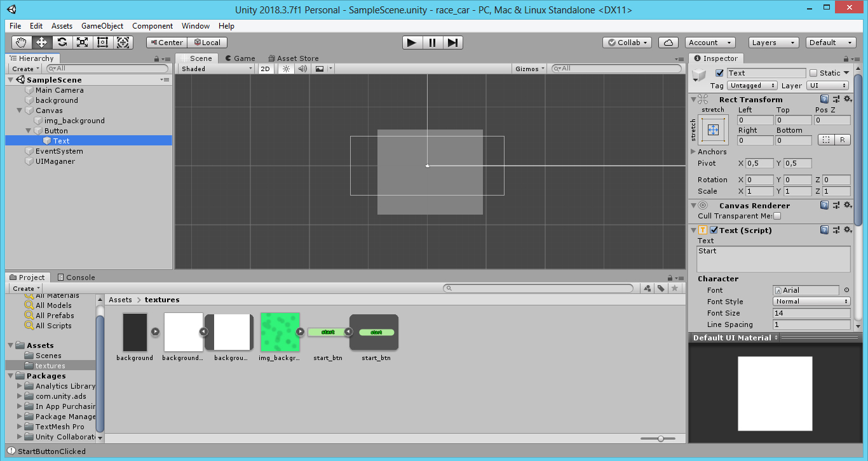Open Text (Script) help reference icon
This screenshot has height=461, width=868.
point(824,230)
